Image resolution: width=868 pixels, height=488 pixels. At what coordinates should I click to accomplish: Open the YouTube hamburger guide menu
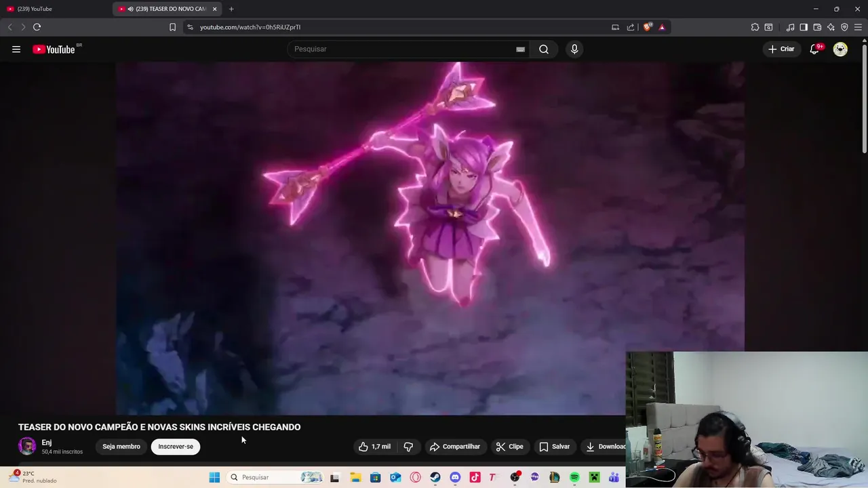16,49
